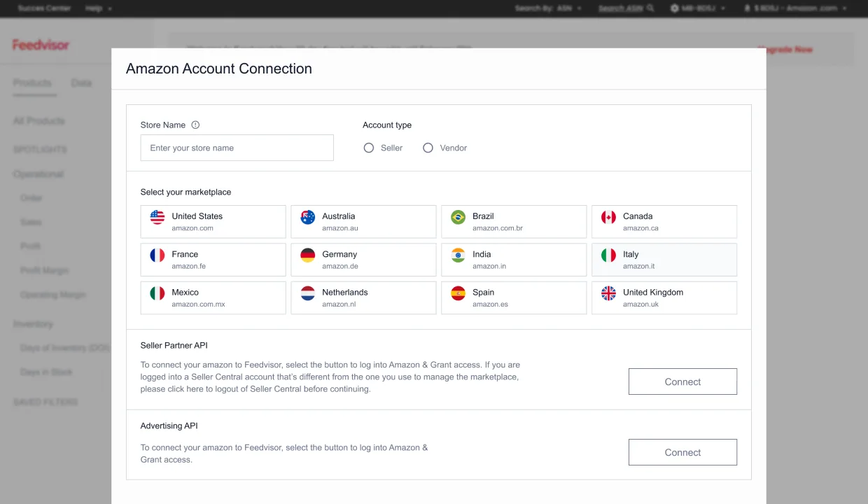868x504 pixels.
Task: Click the Search ASIN link
Action: tap(621, 8)
